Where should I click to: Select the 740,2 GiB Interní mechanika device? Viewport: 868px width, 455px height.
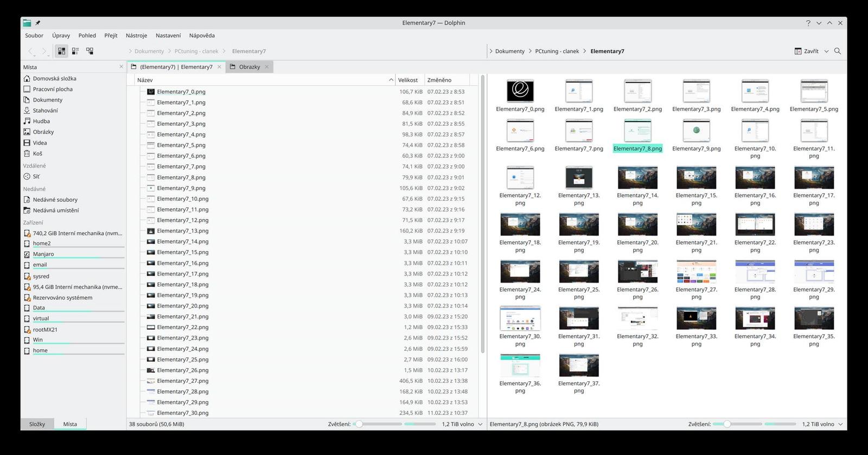pos(72,233)
